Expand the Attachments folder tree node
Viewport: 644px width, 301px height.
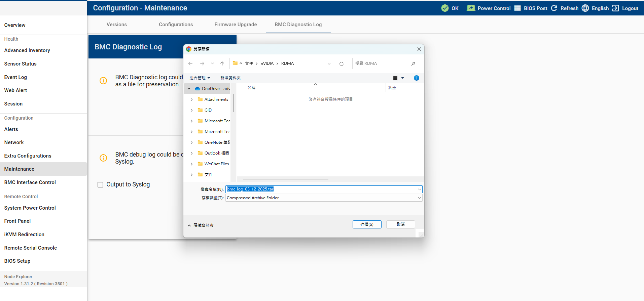coord(192,99)
